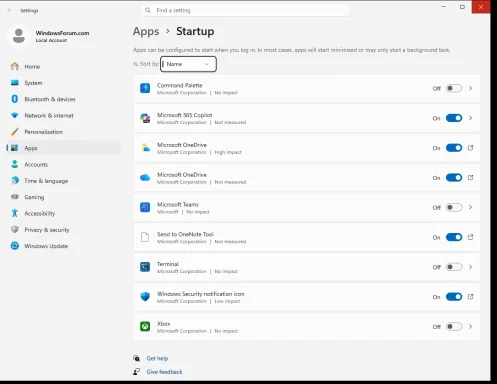Click the Microsoft 365 Copilot app icon
This screenshot has width=497, height=384.
(145, 118)
